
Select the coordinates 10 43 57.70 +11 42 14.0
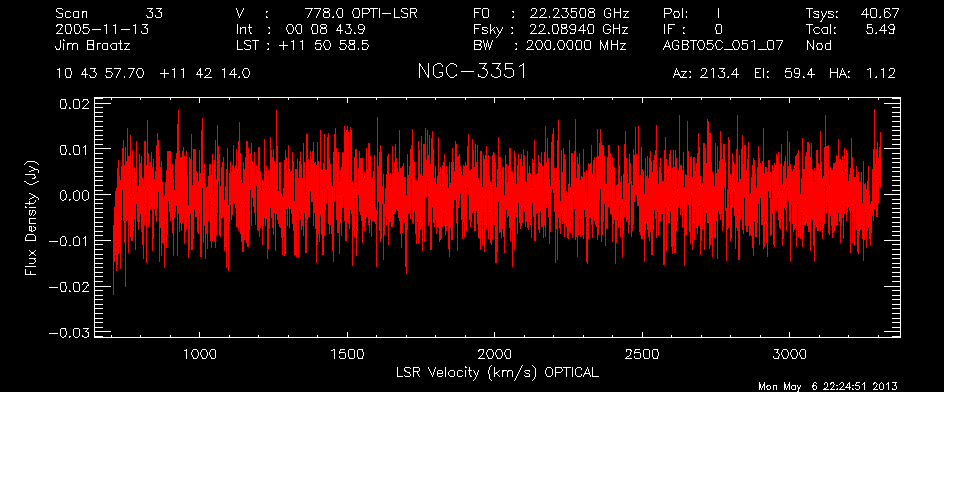(x=153, y=74)
